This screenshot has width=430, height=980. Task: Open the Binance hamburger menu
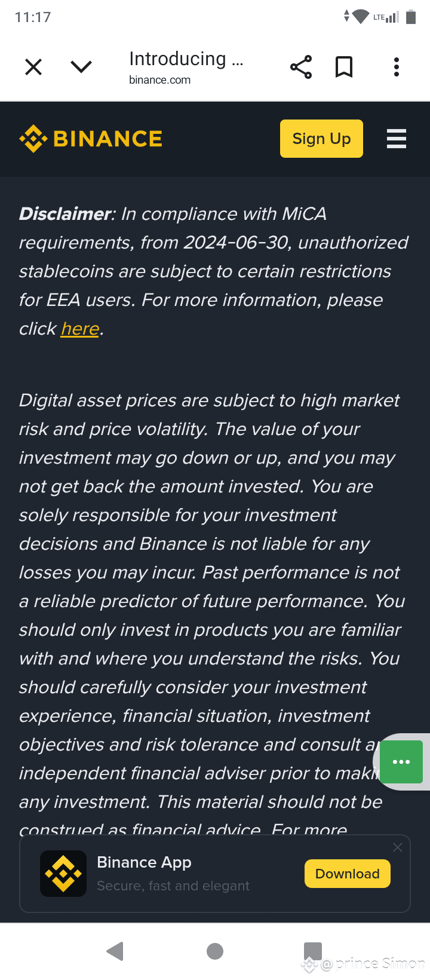point(397,139)
